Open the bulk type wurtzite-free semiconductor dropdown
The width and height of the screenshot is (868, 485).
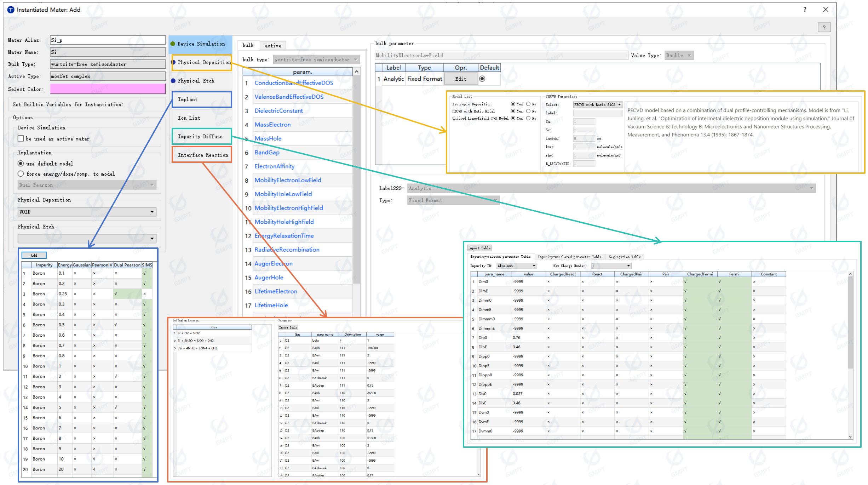[x=317, y=59]
